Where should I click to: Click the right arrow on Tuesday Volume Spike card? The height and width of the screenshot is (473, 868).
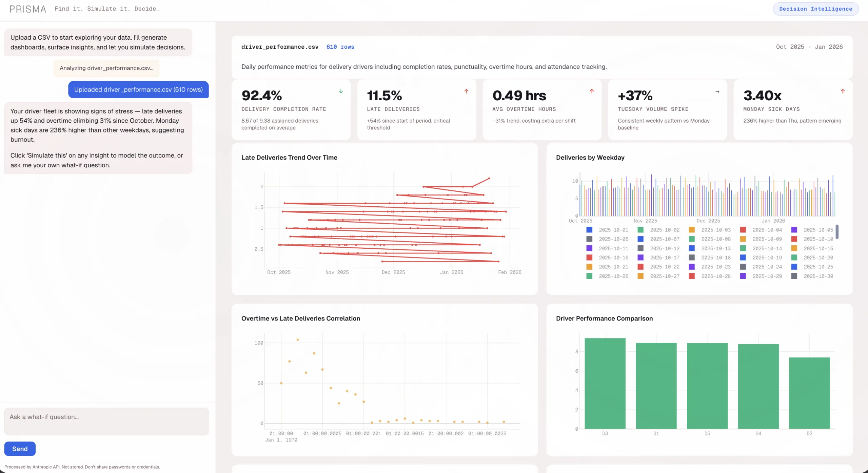717,91
